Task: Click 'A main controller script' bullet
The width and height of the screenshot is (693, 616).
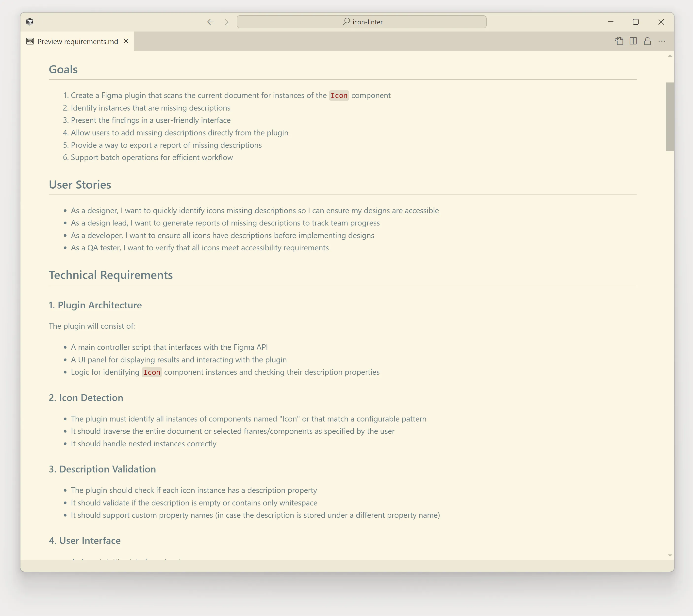Action: tap(169, 347)
